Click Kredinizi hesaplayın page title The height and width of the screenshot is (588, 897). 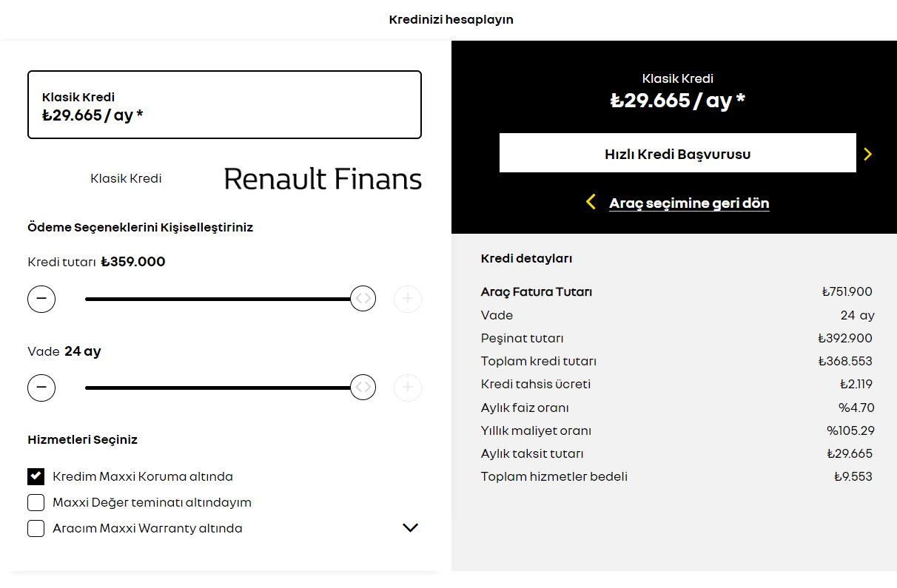coord(451,19)
